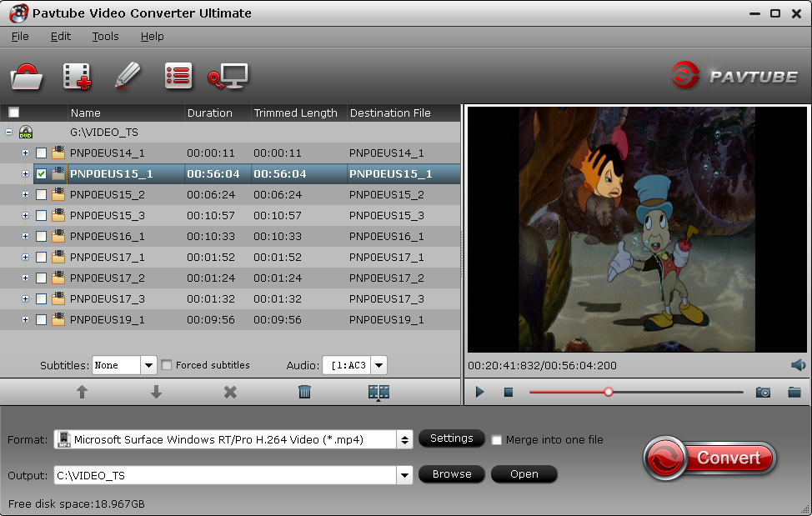The image size is (812, 516).
Task: Toggle the select-all checkbox in header
Action: (x=14, y=113)
